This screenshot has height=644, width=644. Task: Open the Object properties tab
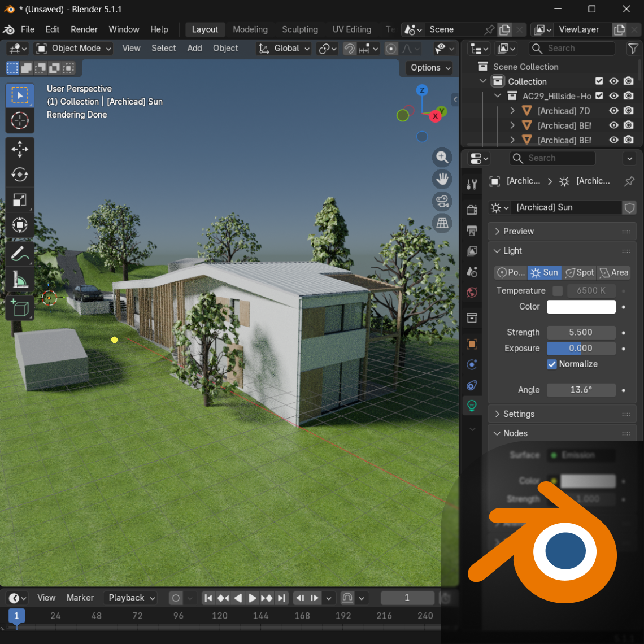click(472, 344)
